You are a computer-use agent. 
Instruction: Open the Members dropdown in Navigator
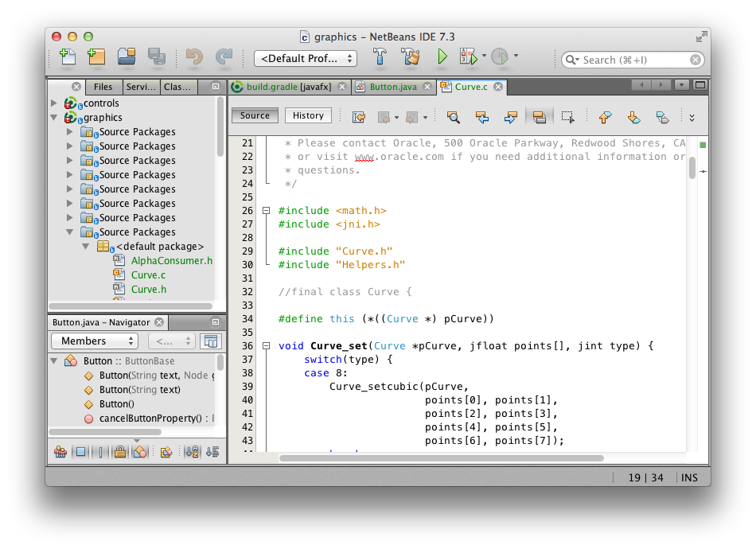(x=94, y=341)
